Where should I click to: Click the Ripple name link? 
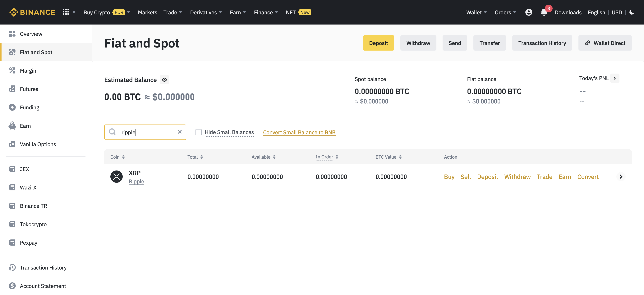136,181
